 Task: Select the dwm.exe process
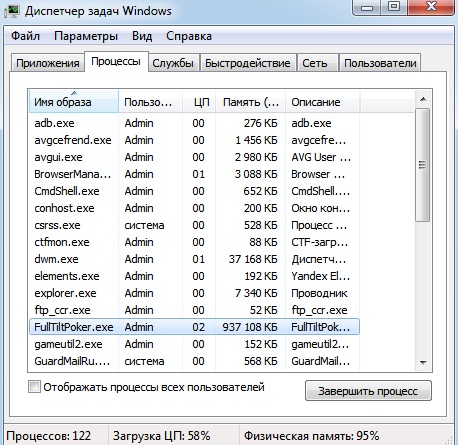(x=194, y=259)
